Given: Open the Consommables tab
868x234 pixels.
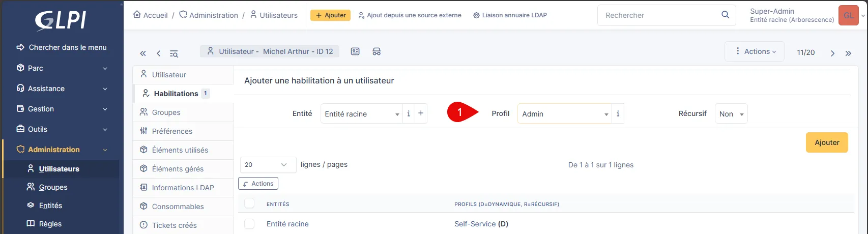Looking at the screenshot, I should [183, 207].
